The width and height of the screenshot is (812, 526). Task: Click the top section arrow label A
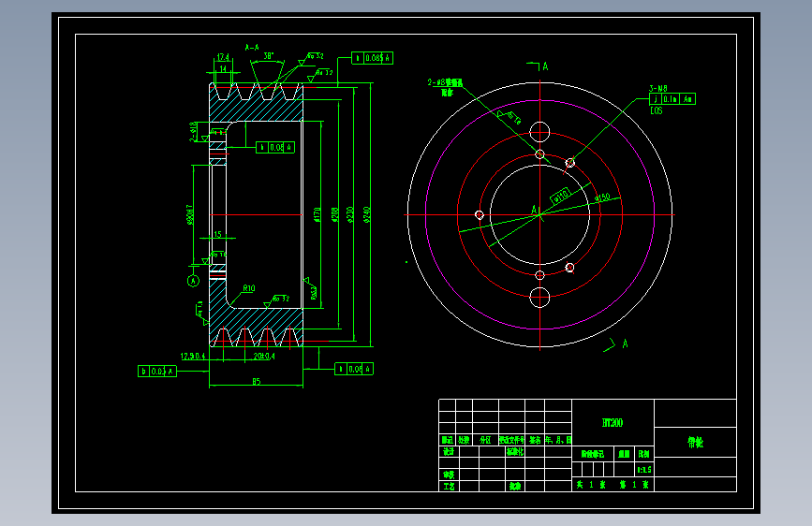pos(545,66)
